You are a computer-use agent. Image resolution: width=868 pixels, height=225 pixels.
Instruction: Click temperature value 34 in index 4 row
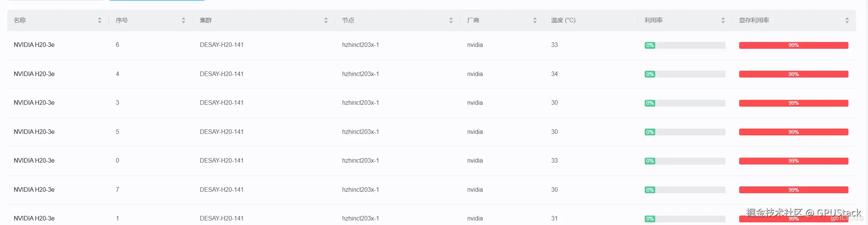(x=554, y=74)
